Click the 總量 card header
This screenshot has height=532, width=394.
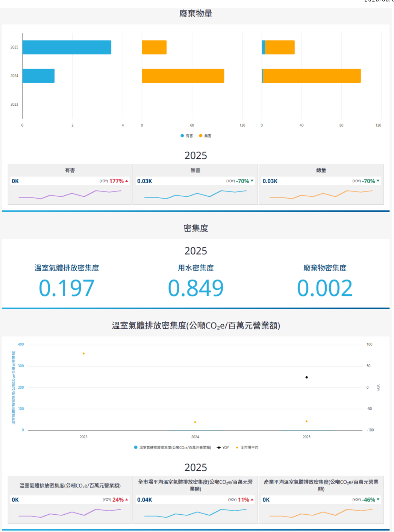(321, 170)
